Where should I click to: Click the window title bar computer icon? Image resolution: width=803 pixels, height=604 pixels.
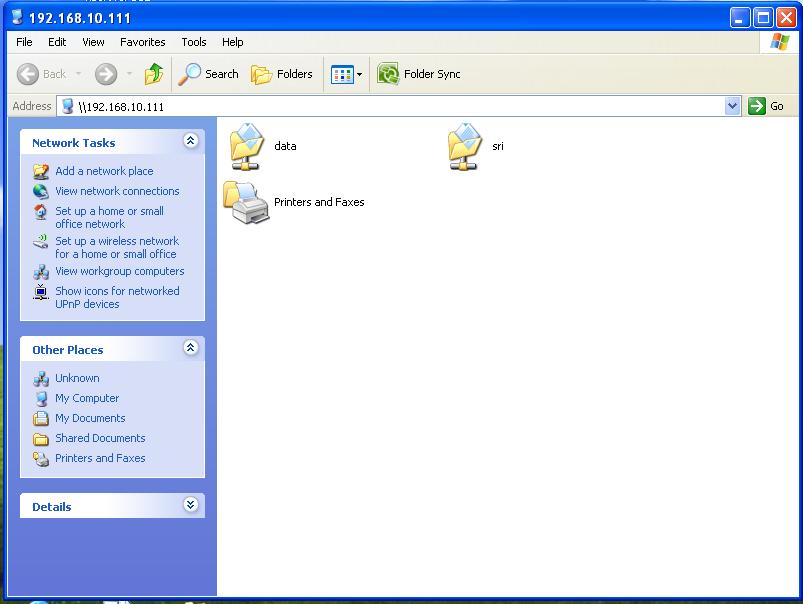[x=17, y=17]
